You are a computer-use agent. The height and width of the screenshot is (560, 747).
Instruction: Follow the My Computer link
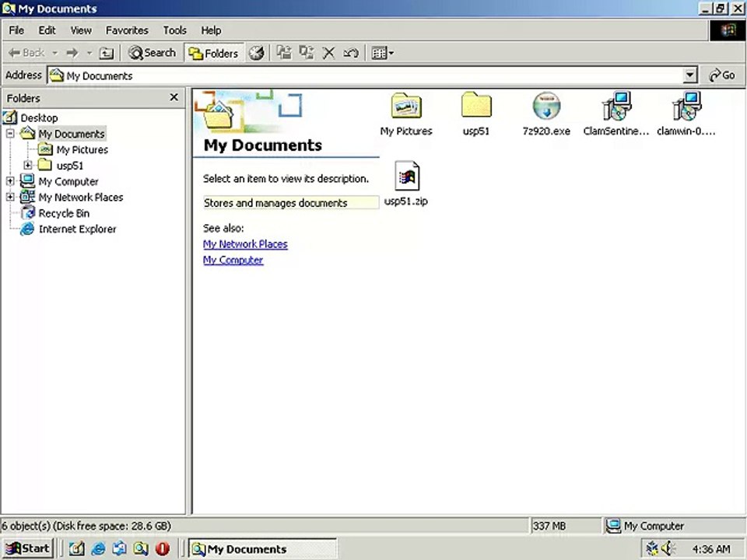pos(233,260)
